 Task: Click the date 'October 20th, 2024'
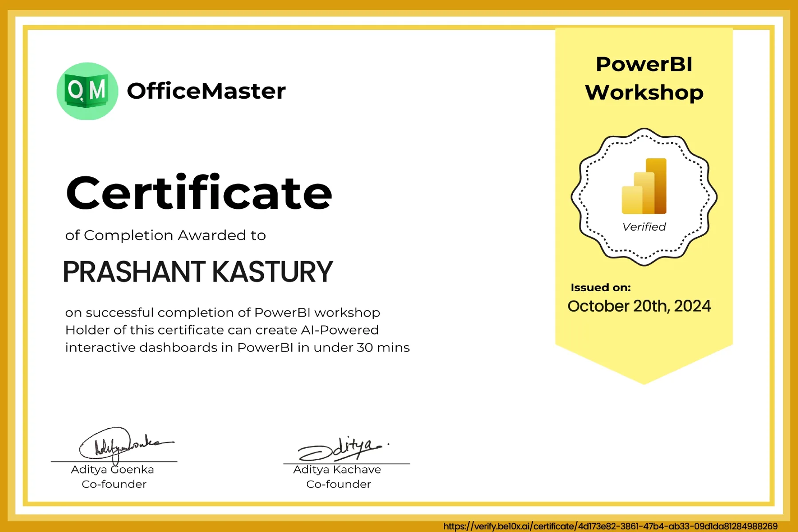tap(639, 306)
